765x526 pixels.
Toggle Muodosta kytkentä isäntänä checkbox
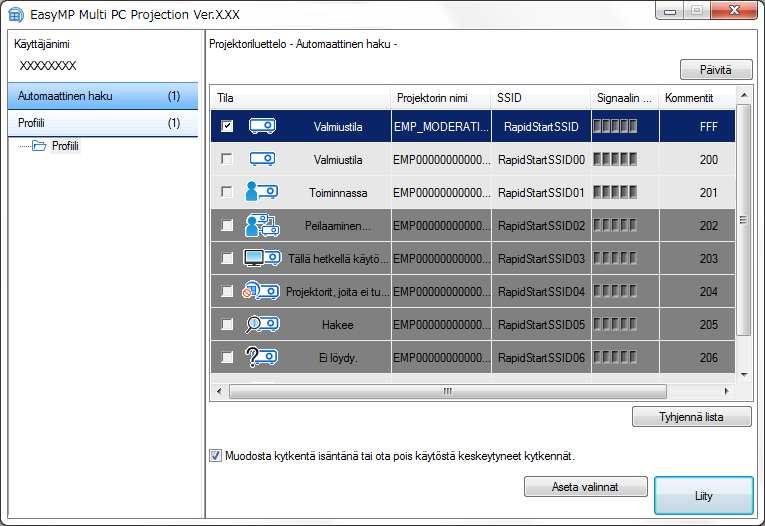pos(215,456)
